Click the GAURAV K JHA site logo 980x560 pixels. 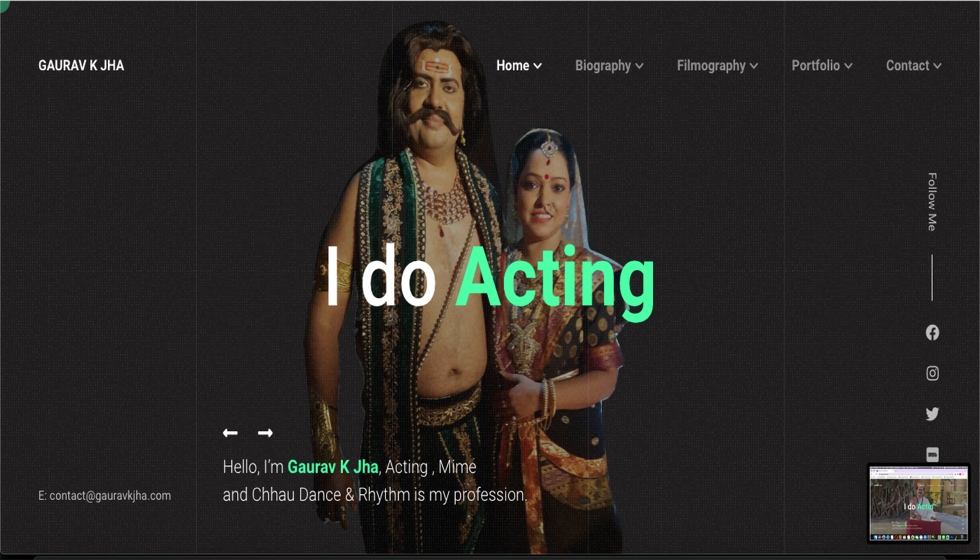tap(81, 65)
